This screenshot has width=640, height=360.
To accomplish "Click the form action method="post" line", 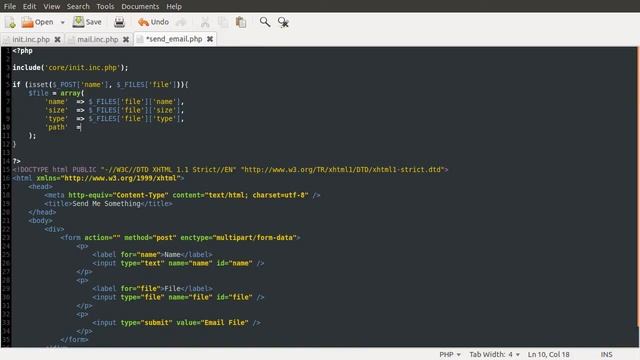I will point(180,238).
